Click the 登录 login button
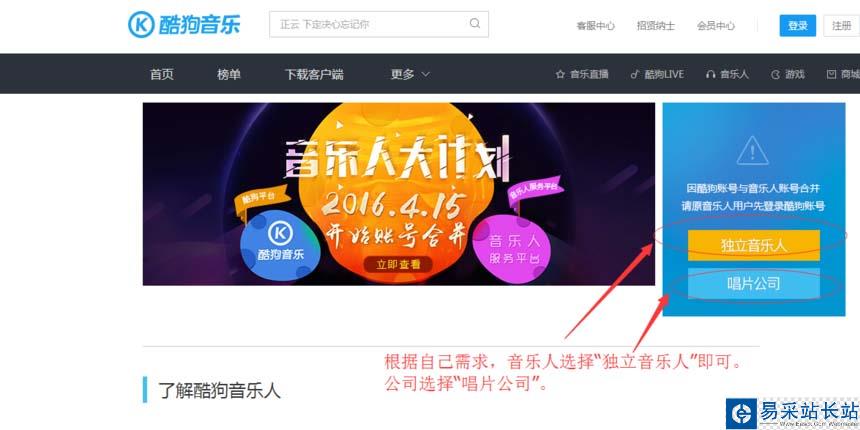Image resolution: width=860 pixels, height=430 pixels. pyautogui.click(x=797, y=25)
